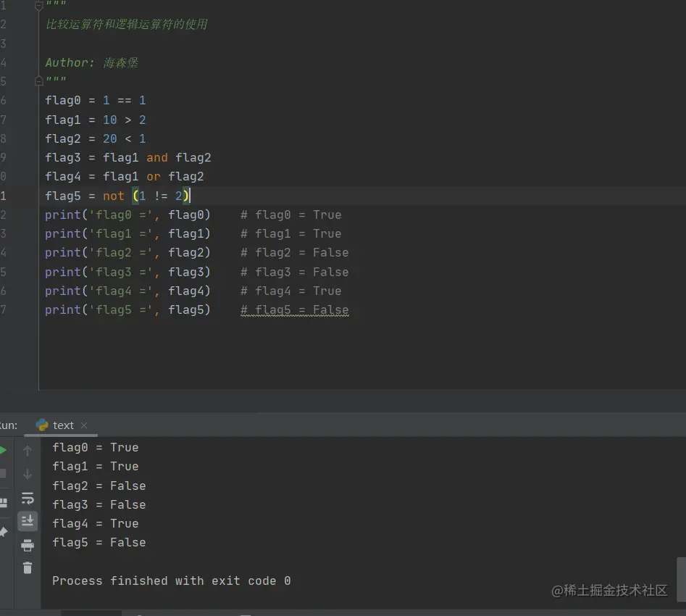
Task: Click the 'or' keyword in the flag4 assignment
Action: click(x=154, y=177)
